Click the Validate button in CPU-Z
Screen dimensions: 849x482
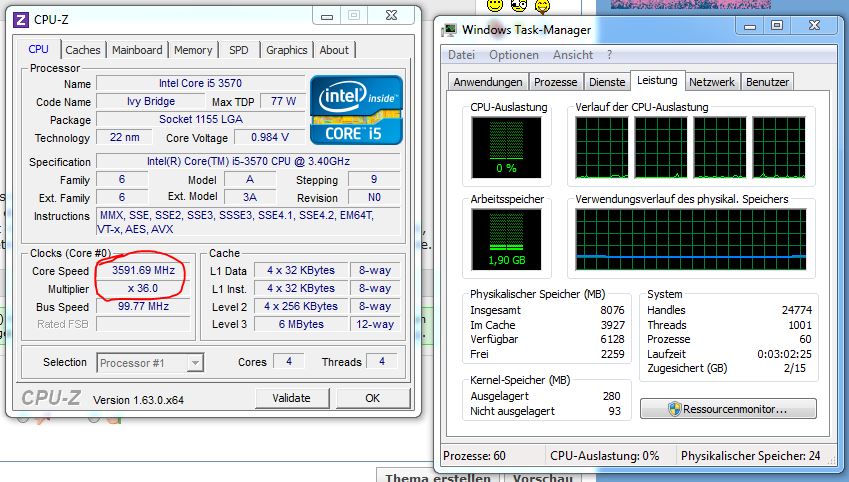[x=291, y=398]
